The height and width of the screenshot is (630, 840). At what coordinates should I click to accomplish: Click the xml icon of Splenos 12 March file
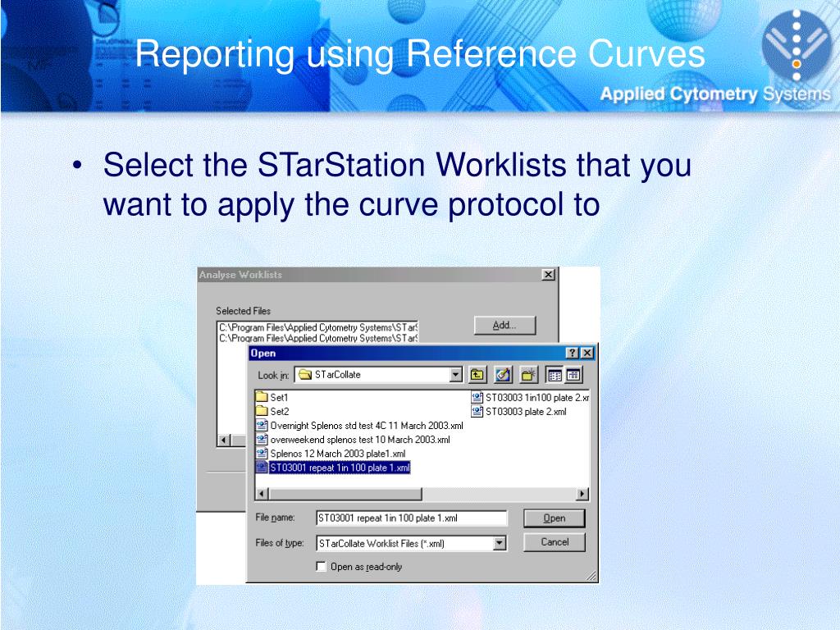point(262,453)
